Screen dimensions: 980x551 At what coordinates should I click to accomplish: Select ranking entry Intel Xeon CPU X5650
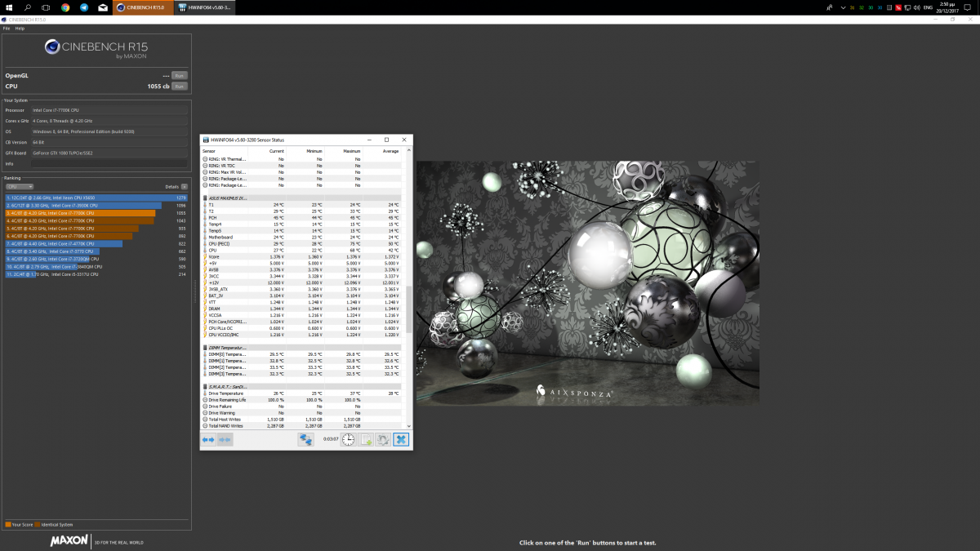point(96,198)
